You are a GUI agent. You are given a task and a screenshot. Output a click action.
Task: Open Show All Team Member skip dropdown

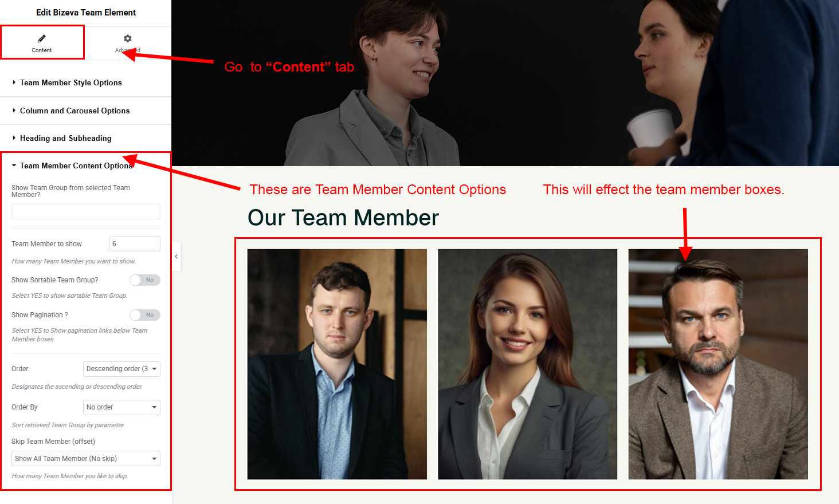point(86,459)
